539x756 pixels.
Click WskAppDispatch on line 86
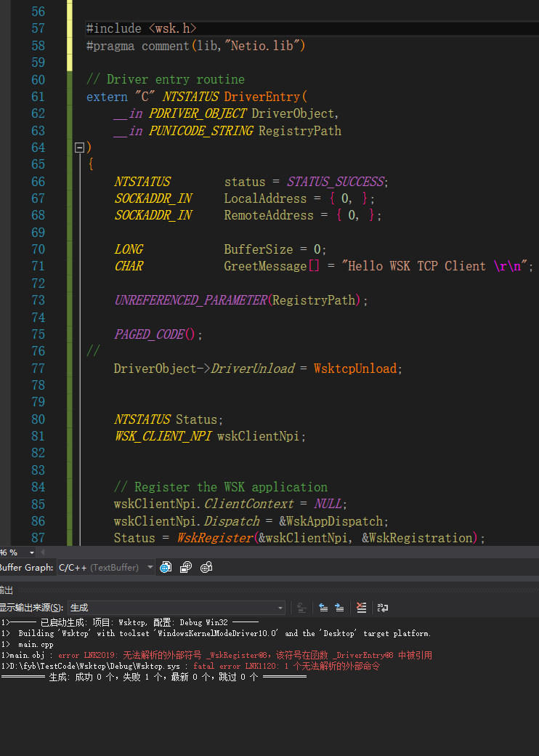(x=335, y=521)
